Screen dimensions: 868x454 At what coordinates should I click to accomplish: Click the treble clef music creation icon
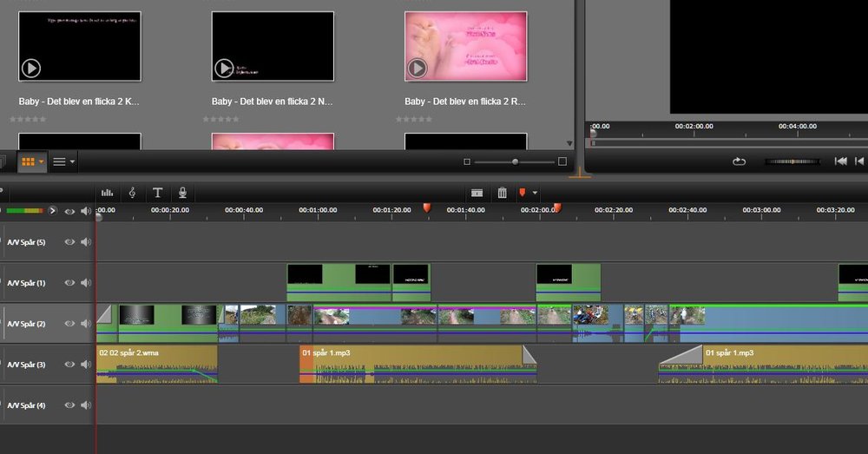[x=132, y=193]
